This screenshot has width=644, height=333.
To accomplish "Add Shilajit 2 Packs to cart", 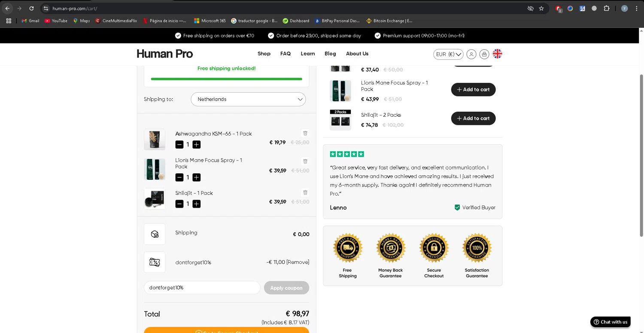I will (473, 118).
